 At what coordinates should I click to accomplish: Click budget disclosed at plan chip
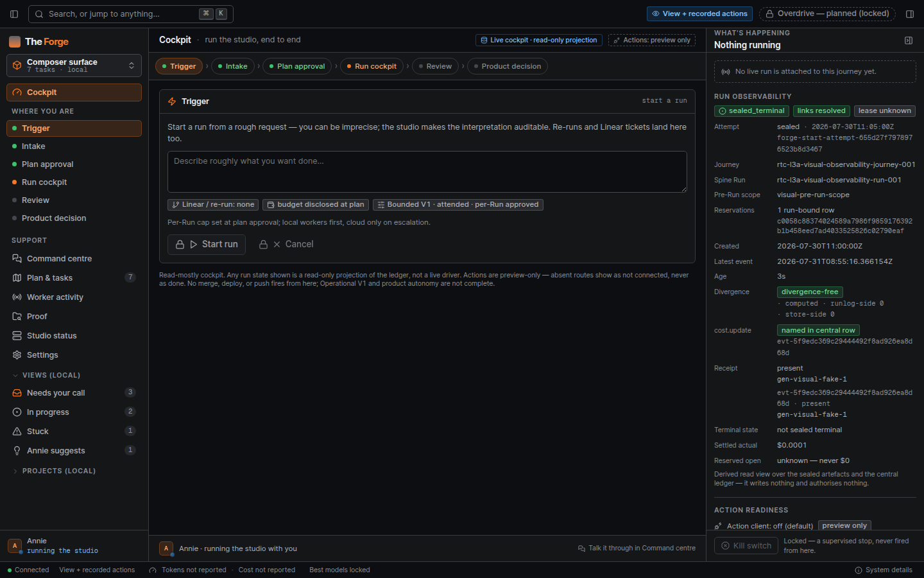tap(316, 205)
